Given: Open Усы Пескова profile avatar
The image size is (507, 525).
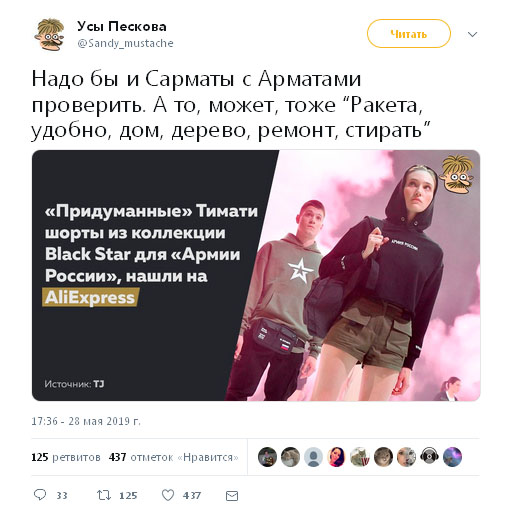Looking at the screenshot, I should click(x=50, y=34).
